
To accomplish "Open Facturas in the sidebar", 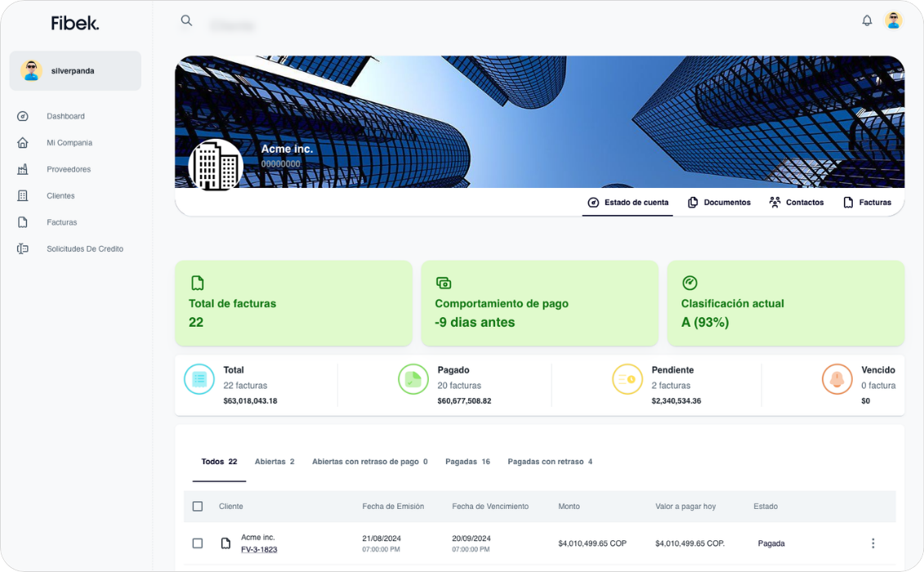I will (62, 222).
